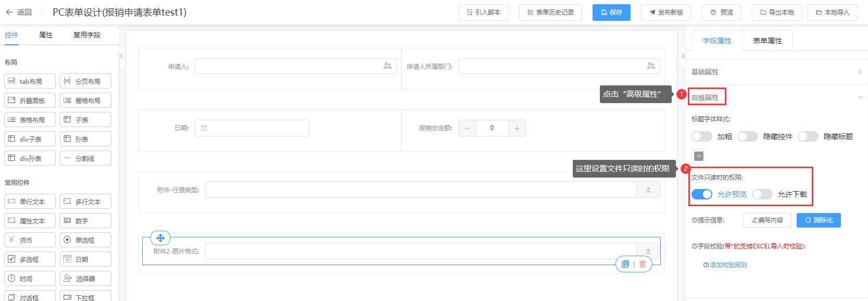Expand the 基础属性 section
Viewport: 868px width, 301px height.
click(777, 72)
